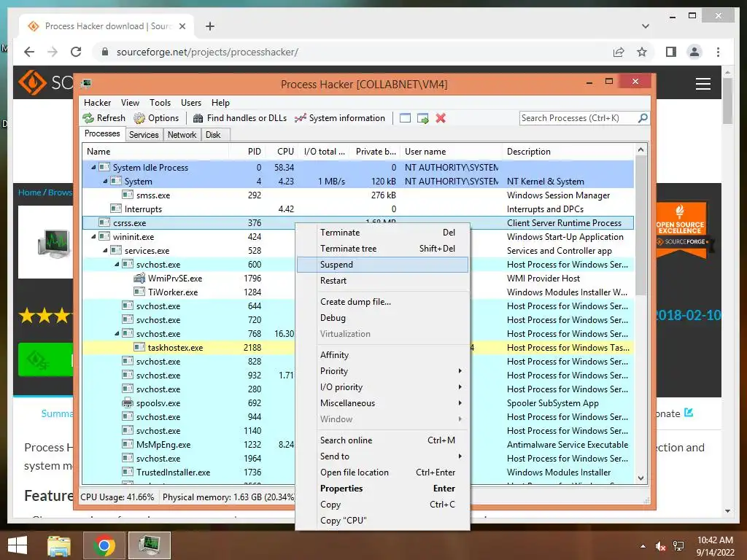Choose Terminate in context menu
The width and height of the screenshot is (747, 560).
382,233
